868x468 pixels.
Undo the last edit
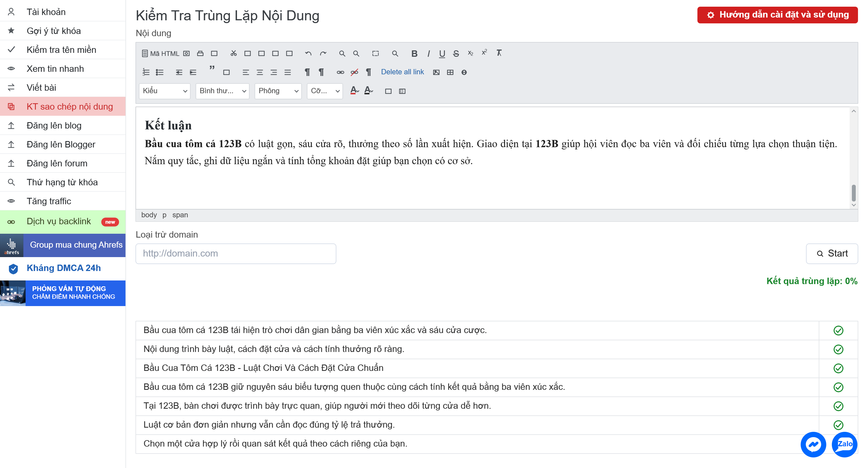308,54
